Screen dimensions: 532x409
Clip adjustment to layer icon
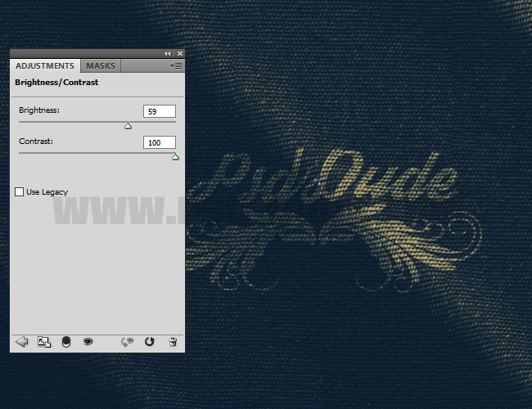tap(66, 342)
